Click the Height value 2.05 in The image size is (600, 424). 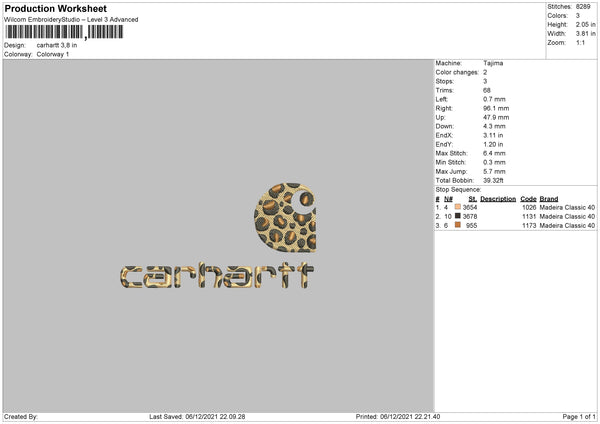[x=585, y=24]
